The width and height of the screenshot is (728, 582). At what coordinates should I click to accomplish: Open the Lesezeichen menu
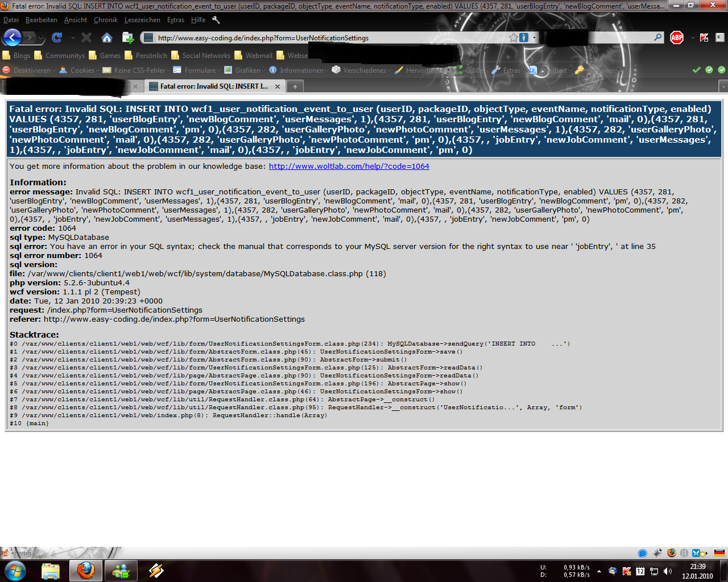coord(142,20)
